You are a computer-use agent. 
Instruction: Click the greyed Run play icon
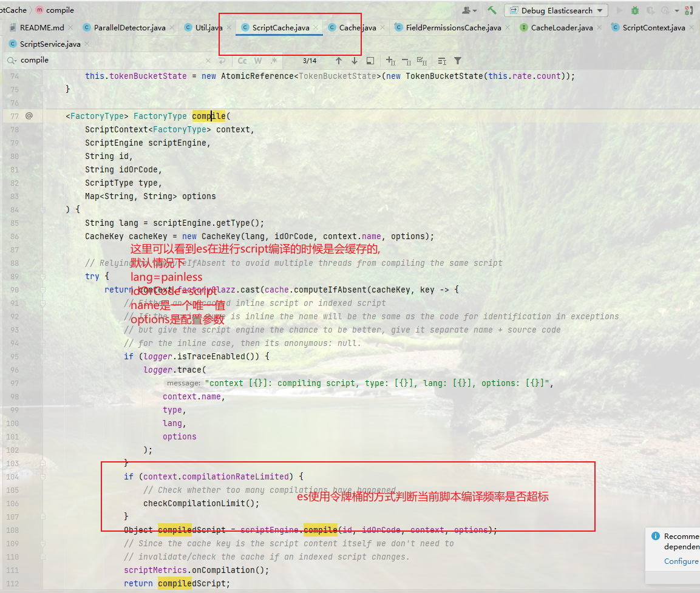(618, 10)
